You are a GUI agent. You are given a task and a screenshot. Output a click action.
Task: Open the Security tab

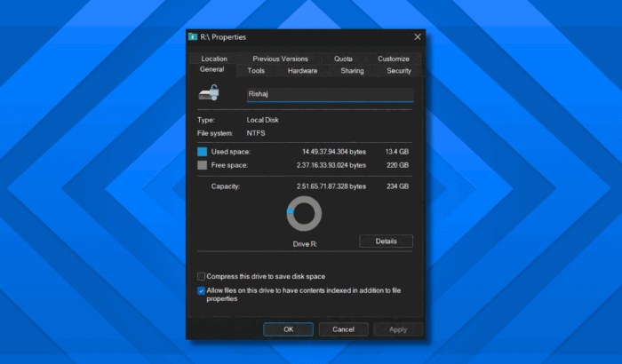tap(399, 70)
